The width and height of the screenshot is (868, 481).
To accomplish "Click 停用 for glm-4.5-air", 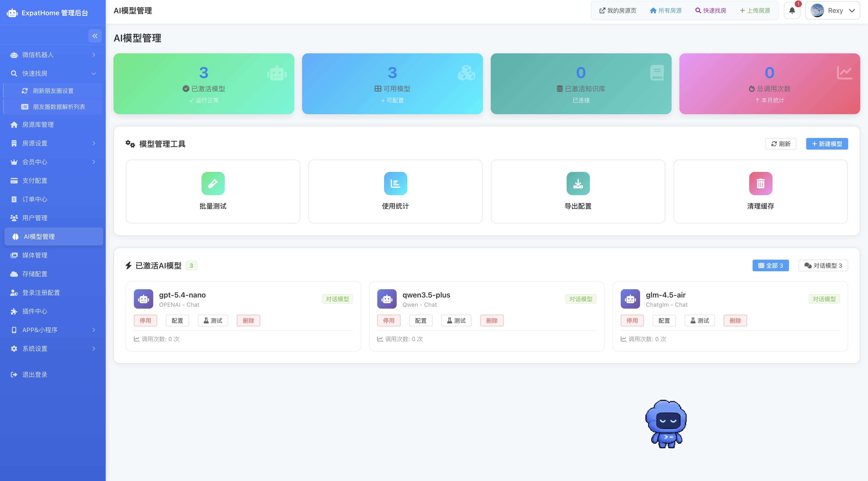I will pyautogui.click(x=632, y=320).
